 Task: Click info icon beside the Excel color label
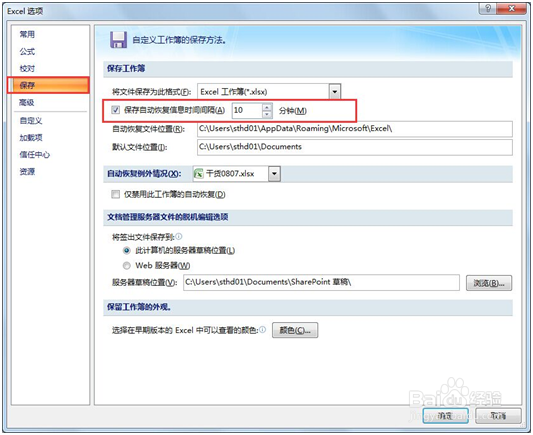point(262,329)
